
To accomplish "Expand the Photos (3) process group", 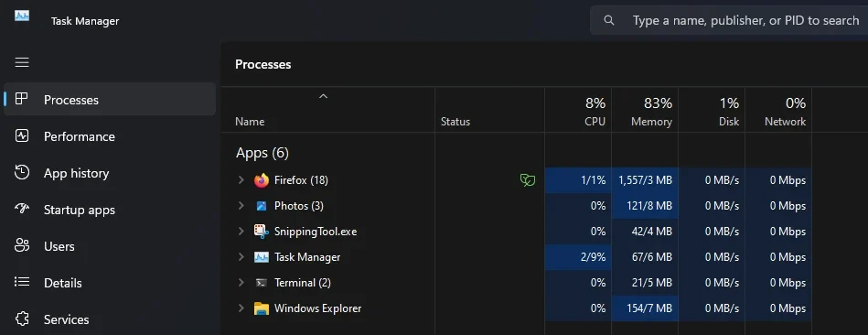I will pyautogui.click(x=241, y=205).
